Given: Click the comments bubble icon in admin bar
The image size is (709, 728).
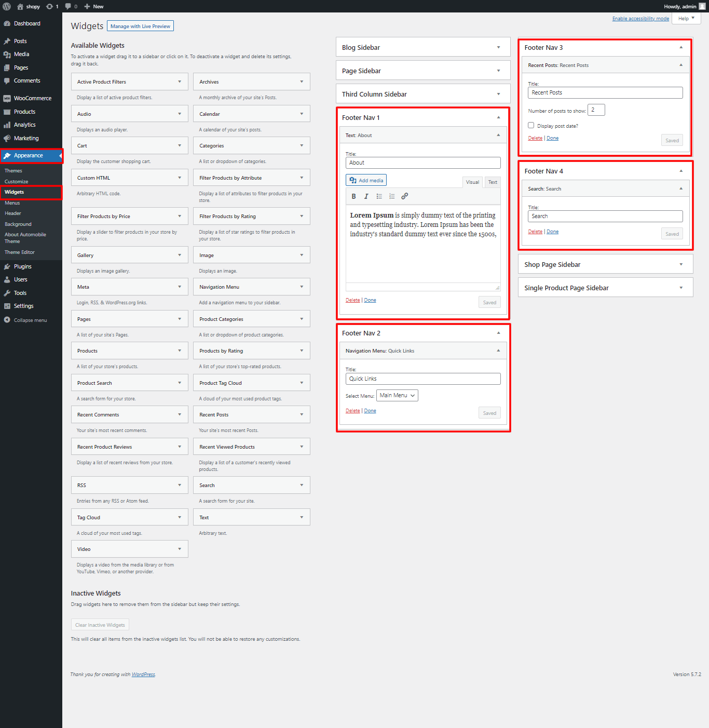Looking at the screenshot, I should pos(72,6).
